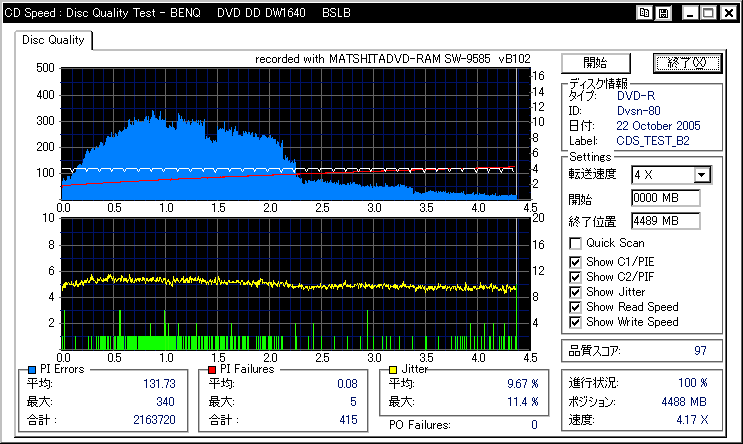Click the quality score value 97
Screen dimensions: 743x444
(x=700, y=351)
